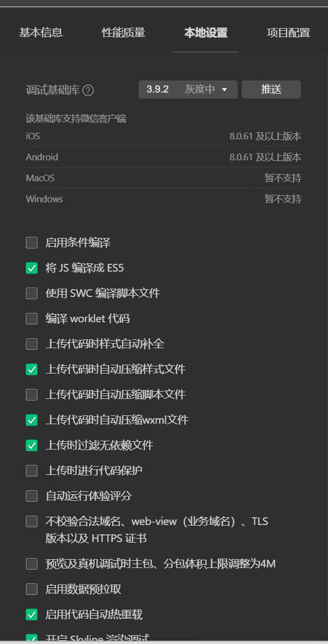Disable 将 JS 编译成 ES5
This screenshot has width=328, height=644.
click(x=31, y=268)
